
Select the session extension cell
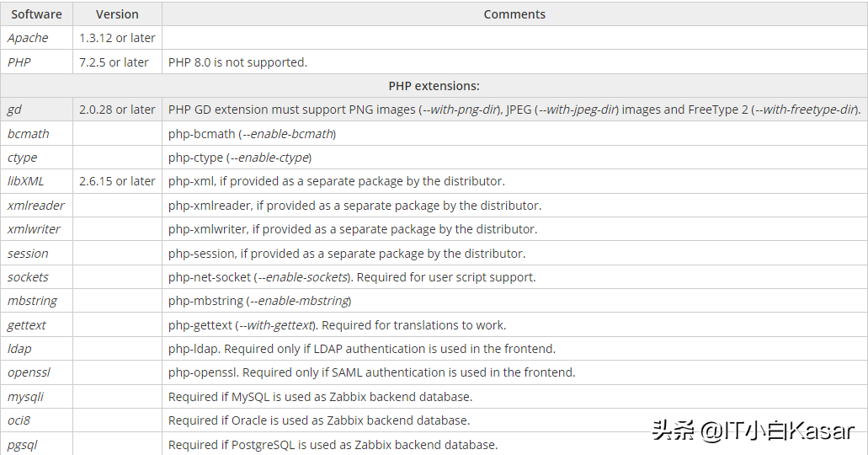point(28,254)
